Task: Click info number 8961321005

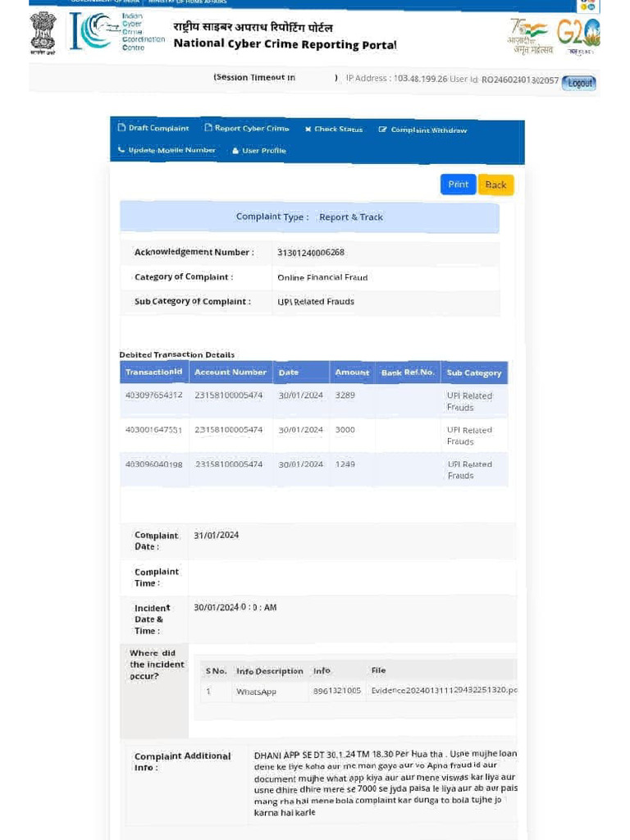Action: tap(337, 691)
